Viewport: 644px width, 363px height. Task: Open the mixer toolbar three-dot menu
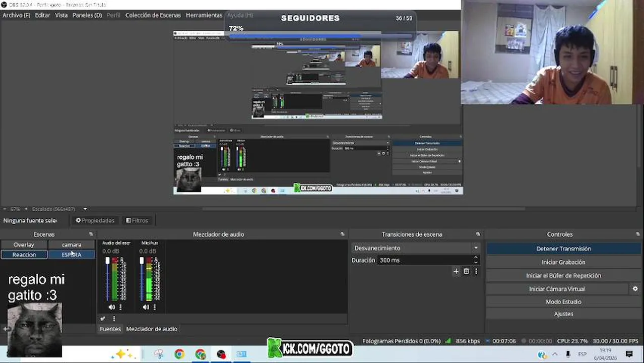pyautogui.click(x=114, y=319)
